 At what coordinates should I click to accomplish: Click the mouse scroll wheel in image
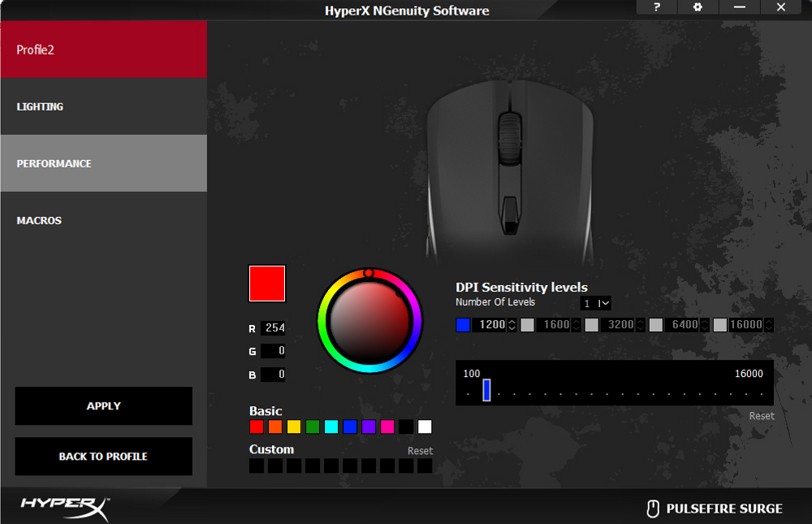point(510,138)
